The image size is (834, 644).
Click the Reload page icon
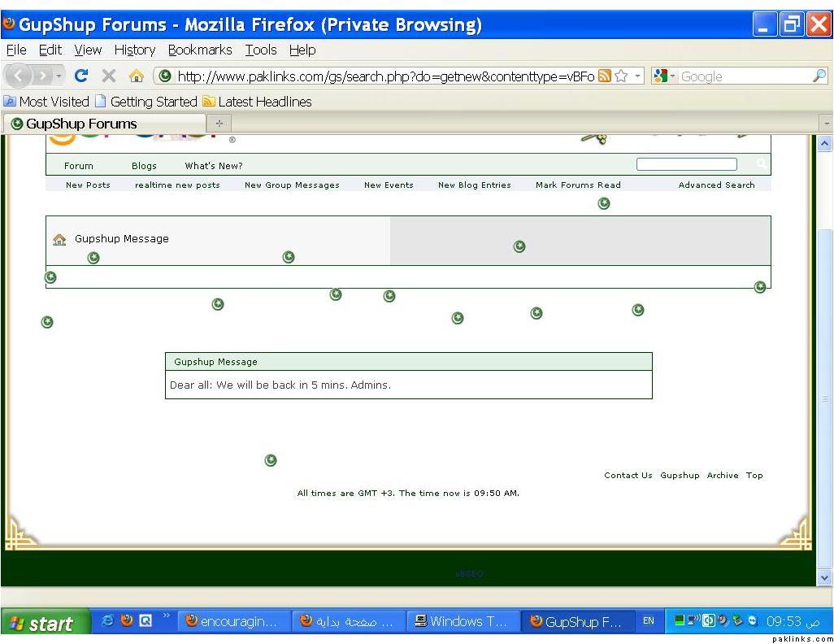pos(81,76)
